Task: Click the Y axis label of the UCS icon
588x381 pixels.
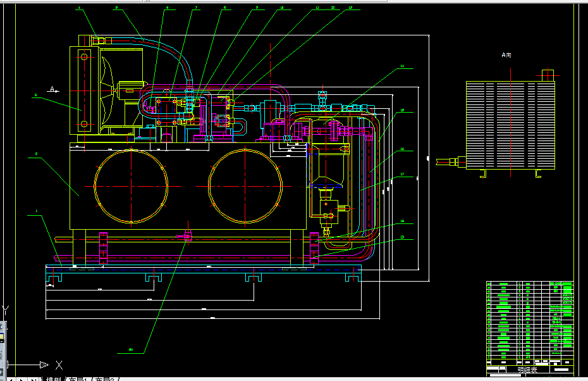Action: click(x=6, y=310)
